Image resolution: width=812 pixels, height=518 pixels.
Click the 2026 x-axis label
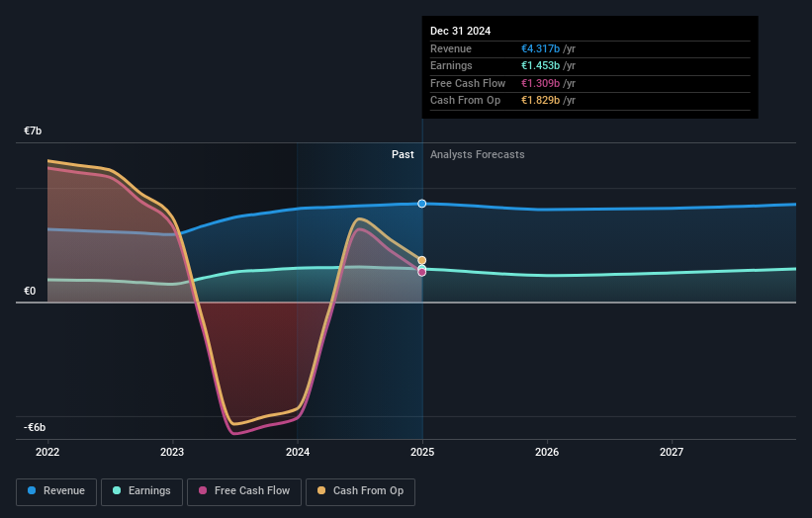click(547, 452)
